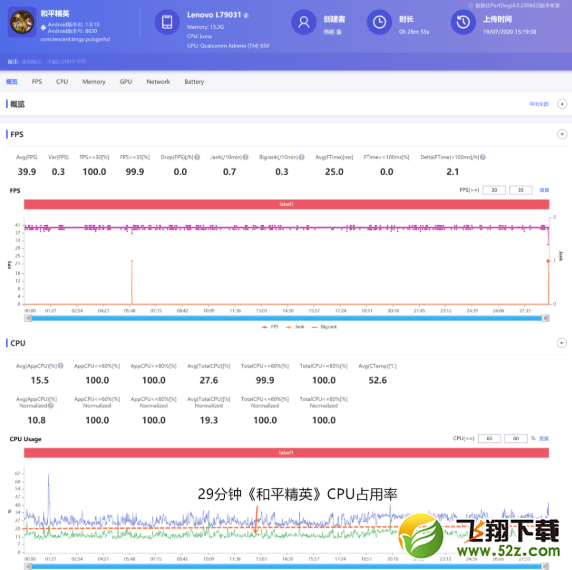Click the 上传时间 upload history icon
Screen dimensions: 572x570
point(463,22)
